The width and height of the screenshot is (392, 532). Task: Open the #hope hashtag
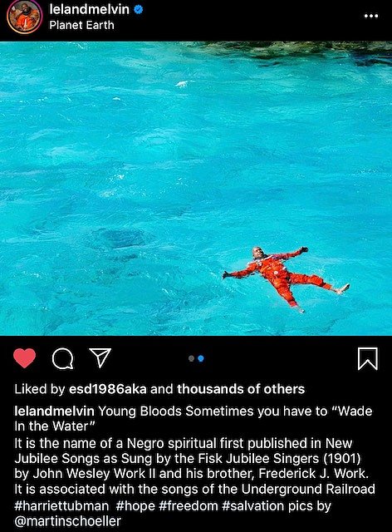click(x=135, y=506)
